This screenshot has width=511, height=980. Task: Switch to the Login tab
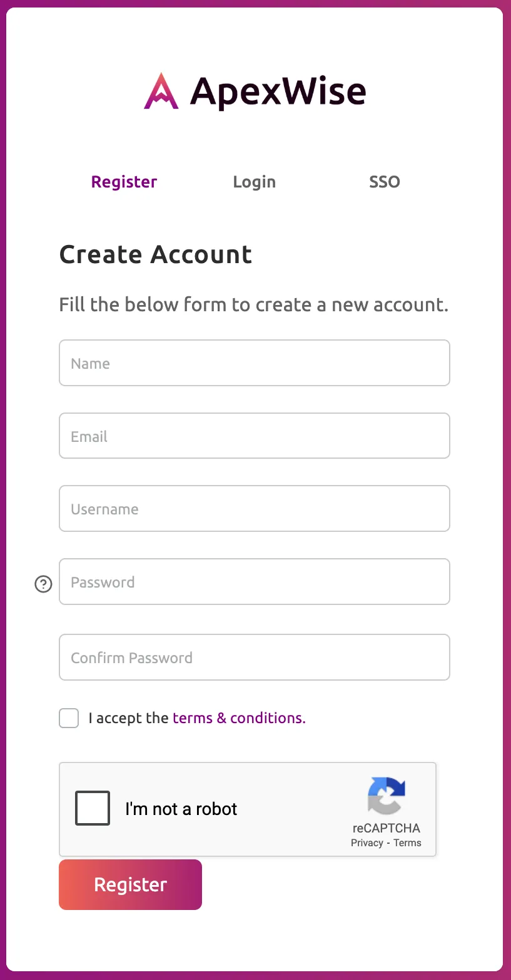tap(254, 182)
